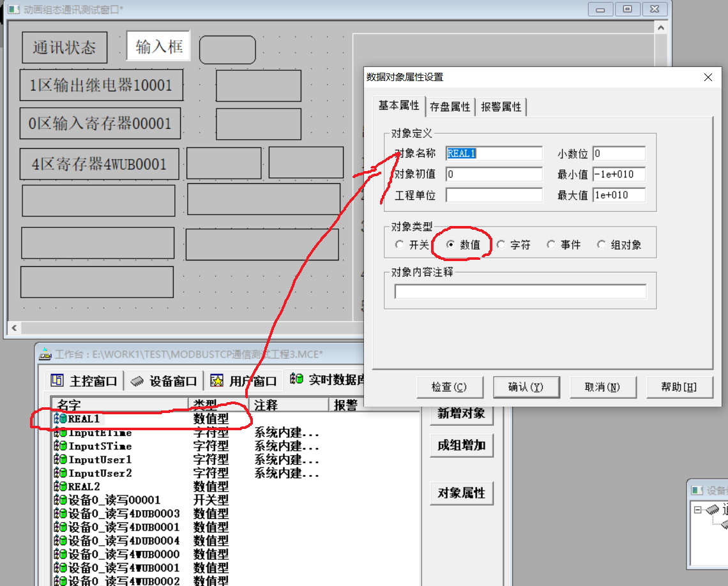Click into the 最大值 input field
The width and height of the screenshot is (728, 586).
click(619, 195)
